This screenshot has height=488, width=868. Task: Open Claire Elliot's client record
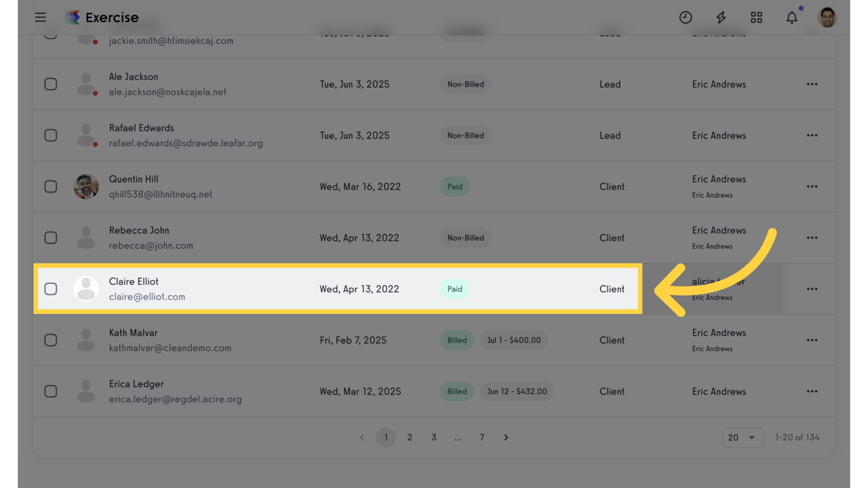(133, 281)
